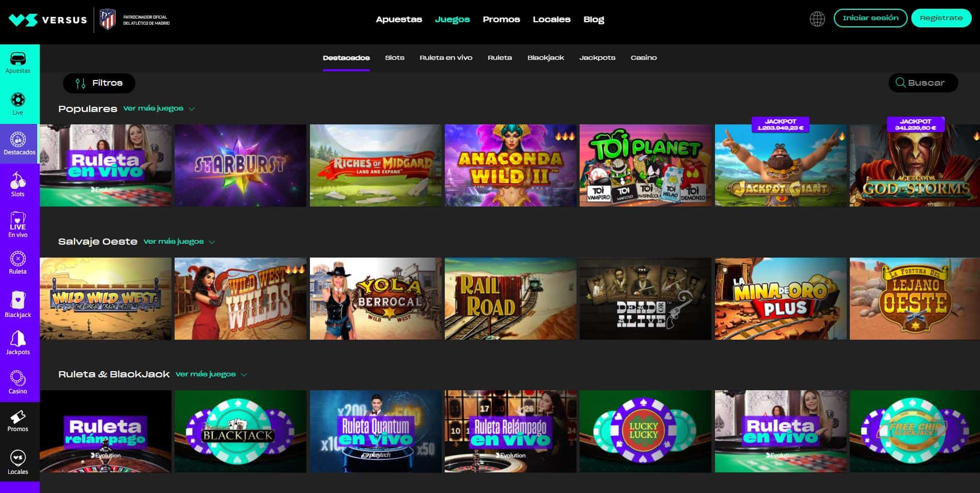This screenshot has height=493, width=980.
Task: Click the globe language selector icon
Action: click(x=817, y=19)
